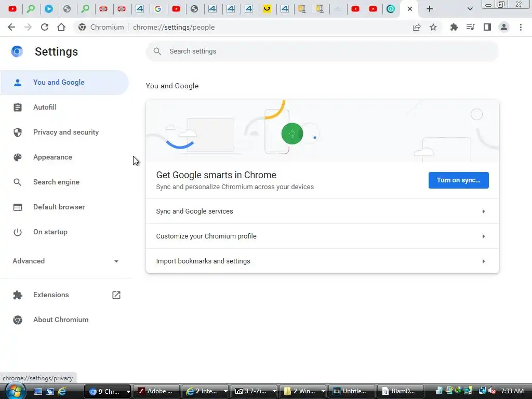Screen dimensions: 532x399
Task: Launch Internet Explorer from quick launch
Action: [x=62, y=391]
